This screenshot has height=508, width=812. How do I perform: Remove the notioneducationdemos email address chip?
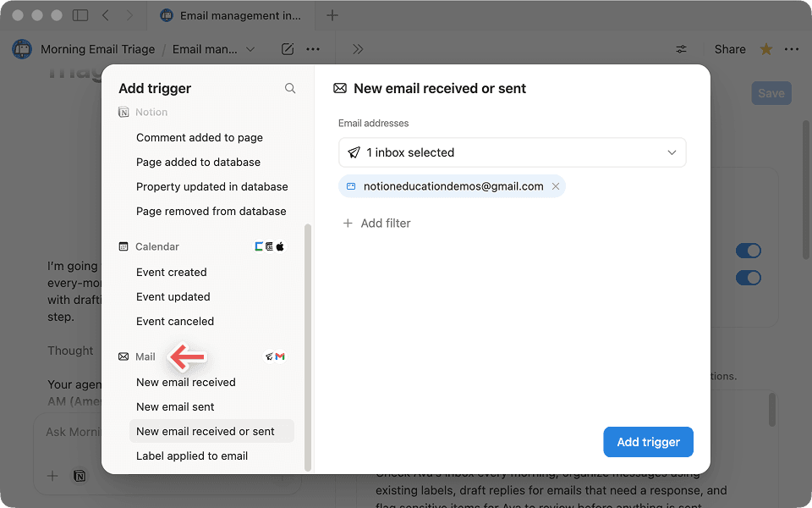tap(556, 185)
